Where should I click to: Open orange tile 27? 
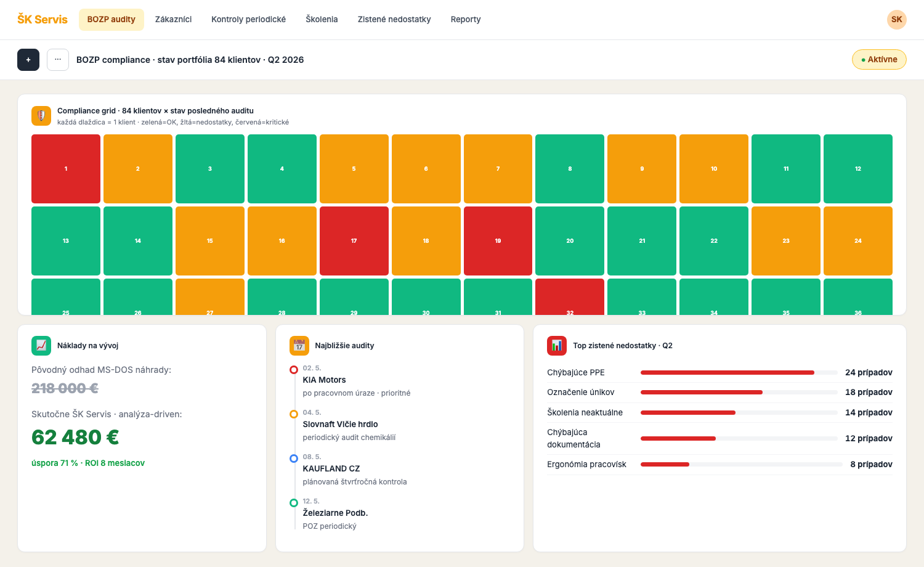210,297
